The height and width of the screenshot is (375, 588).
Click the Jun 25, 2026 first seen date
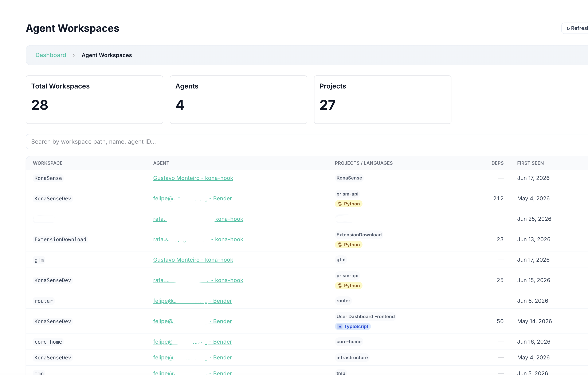click(534, 219)
